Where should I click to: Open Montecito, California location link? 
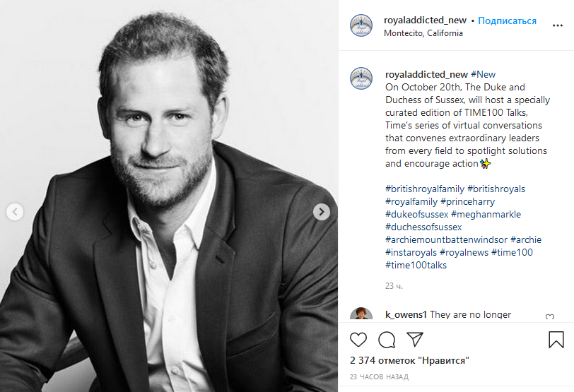[423, 33]
